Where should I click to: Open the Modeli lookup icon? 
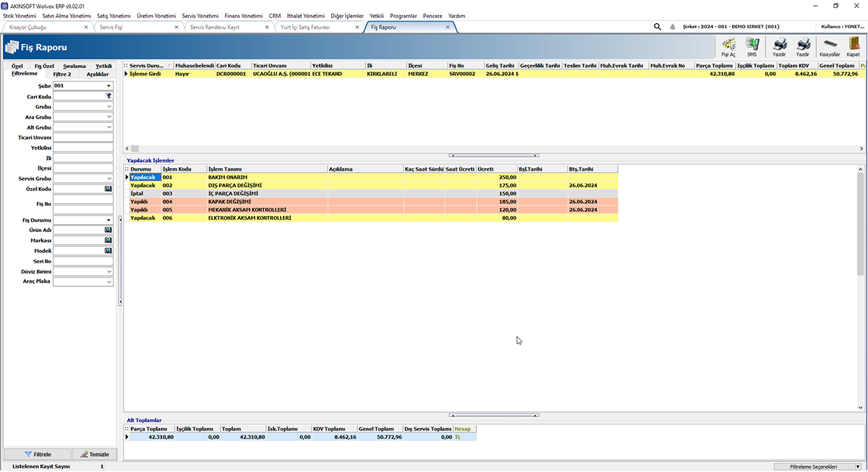pos(109,251)
